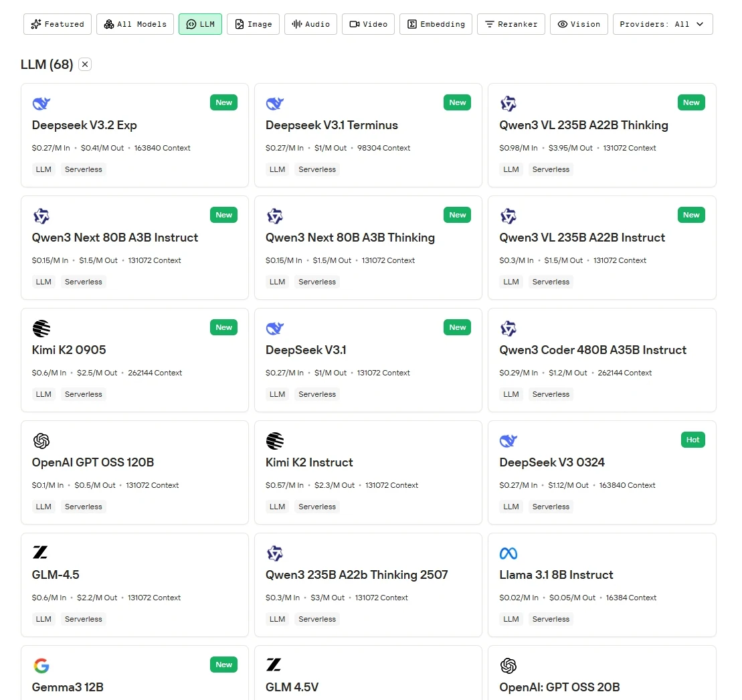Clear the LLM filter with the X icon
Viewport: 742px width, 700px height.
click(x=85, y=64)
